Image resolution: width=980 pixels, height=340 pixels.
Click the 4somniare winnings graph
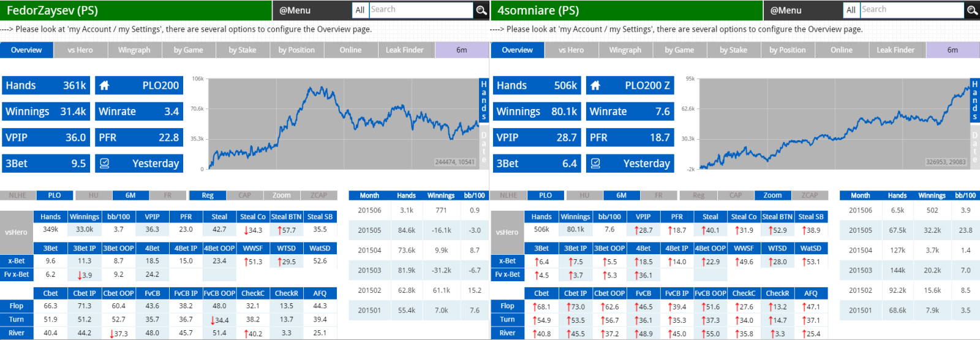click(x=834, y=124)
